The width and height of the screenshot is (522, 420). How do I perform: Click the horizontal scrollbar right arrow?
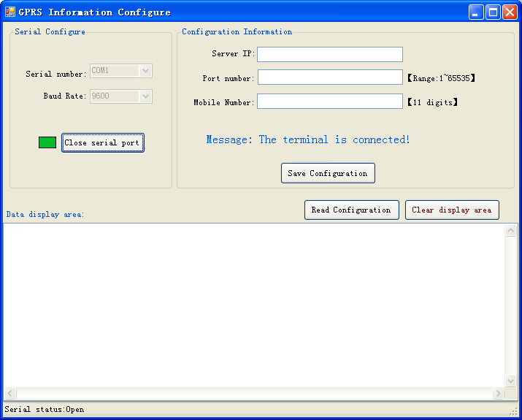[x=499, y=394]
